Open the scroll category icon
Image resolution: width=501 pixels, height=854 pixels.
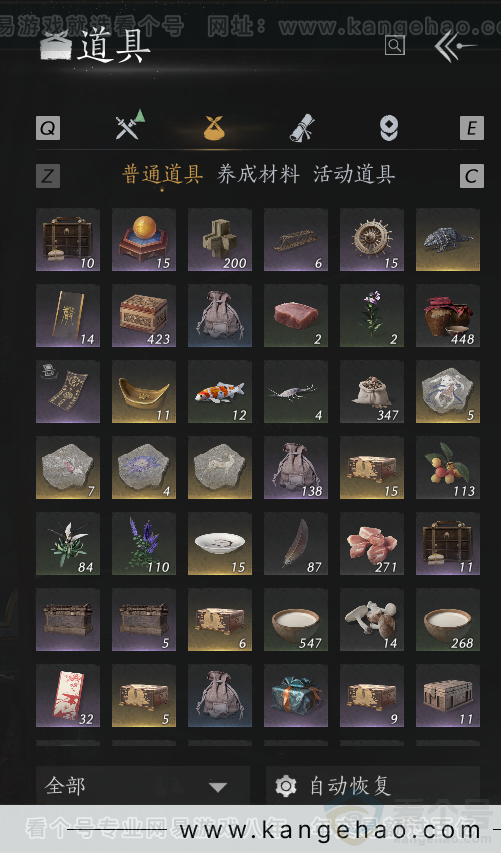(302, 128)
